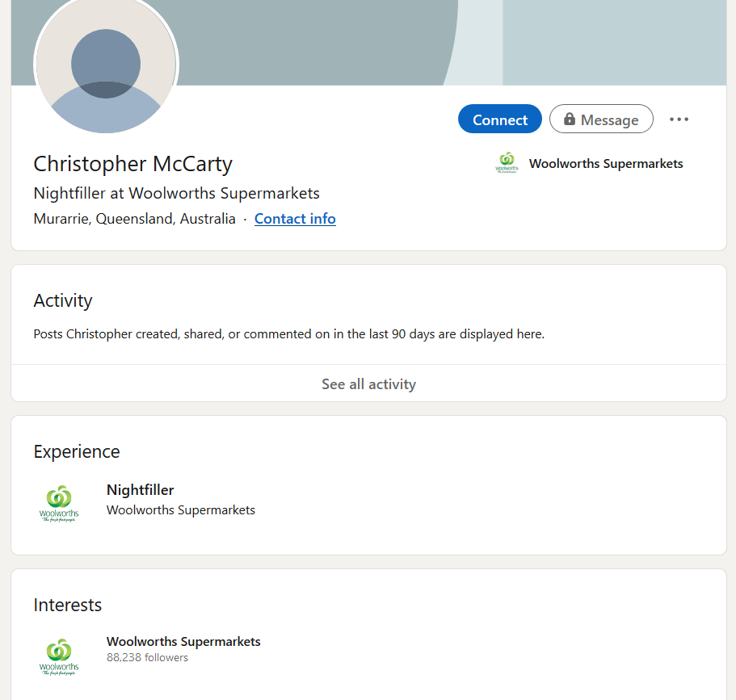736x700 pixels.
Task: Click the Murarrie, Queensland, Australia location text
Action: pos(135,219)
